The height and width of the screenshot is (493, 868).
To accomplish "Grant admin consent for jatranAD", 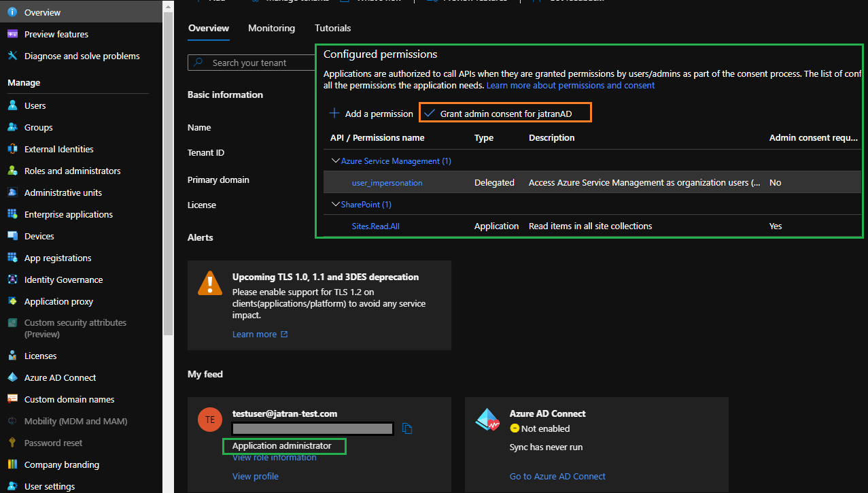I will pos(506,114).
